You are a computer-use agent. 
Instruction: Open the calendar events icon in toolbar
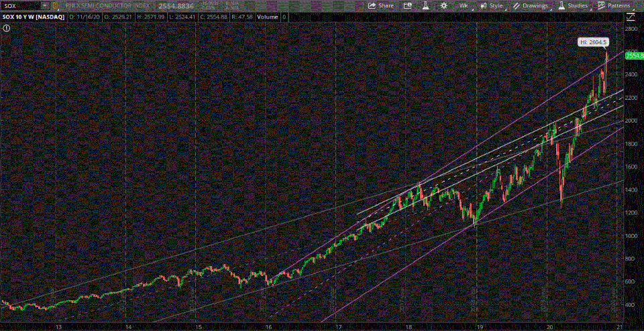point(407,6)
